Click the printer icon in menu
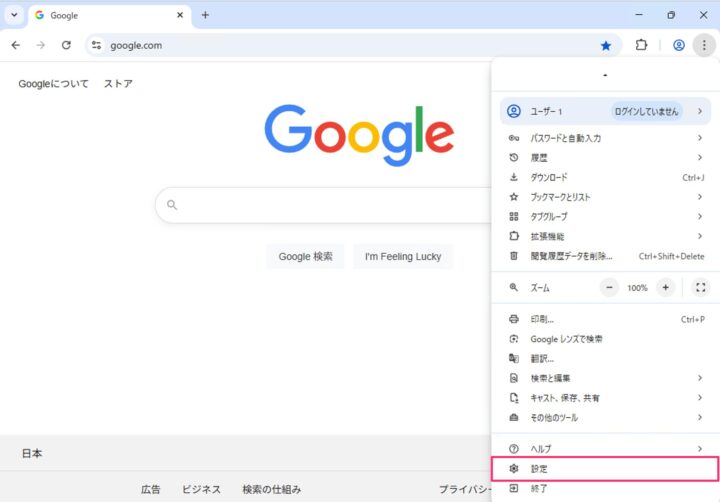The image size is (720, 502). 514,319
